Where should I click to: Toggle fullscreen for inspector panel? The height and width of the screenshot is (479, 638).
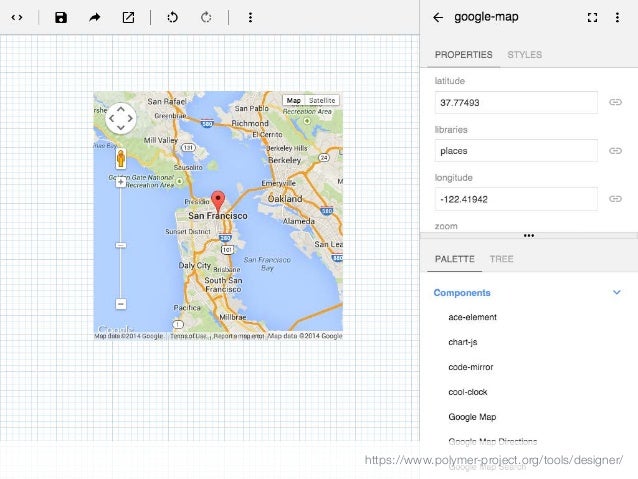592,17
